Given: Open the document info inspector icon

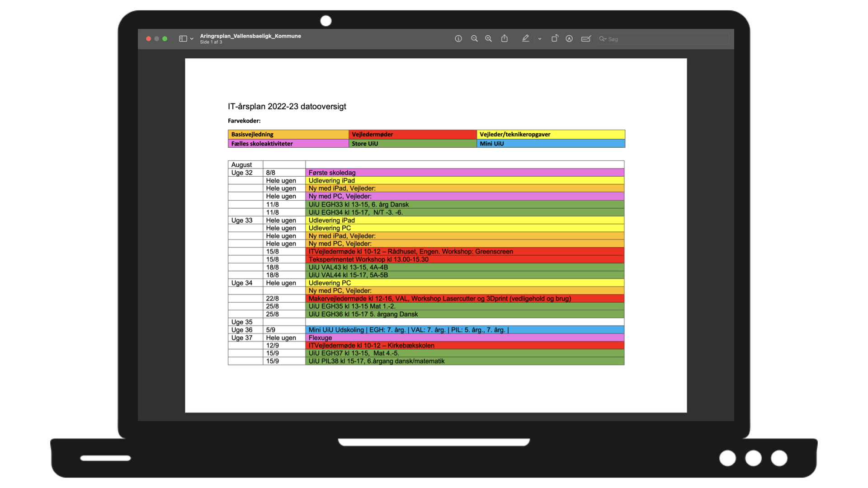Looking at the screenshot, I should [x=458, y=39].
